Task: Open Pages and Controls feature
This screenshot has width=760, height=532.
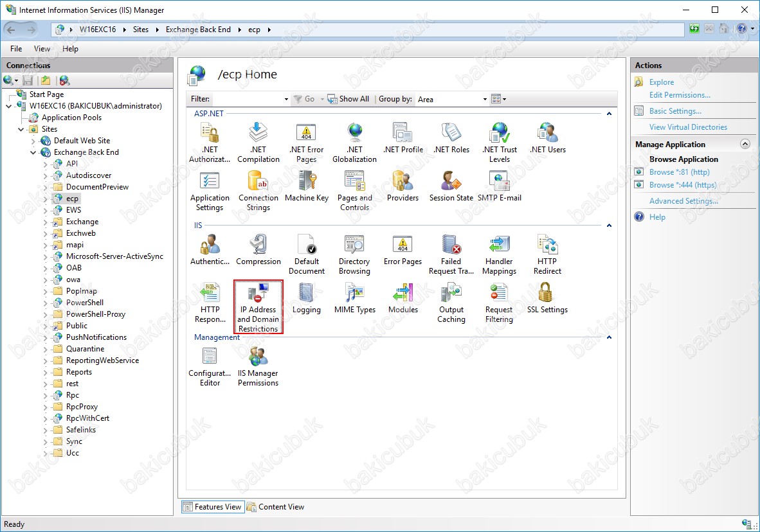Action: (354, 191)
